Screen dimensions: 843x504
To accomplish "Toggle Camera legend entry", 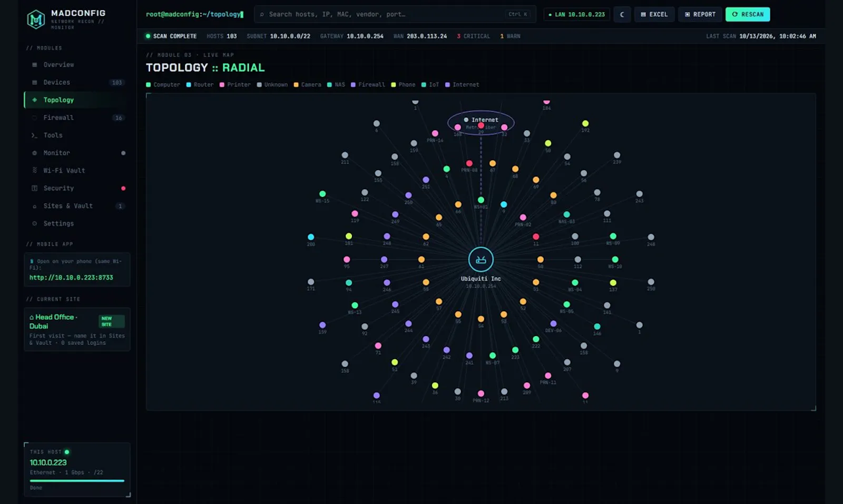I will click(307, 85).
